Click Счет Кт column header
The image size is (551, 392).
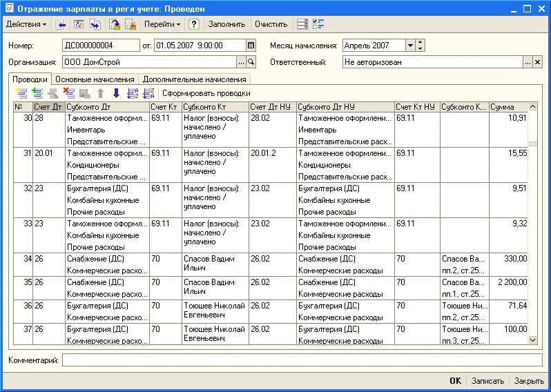166,107
